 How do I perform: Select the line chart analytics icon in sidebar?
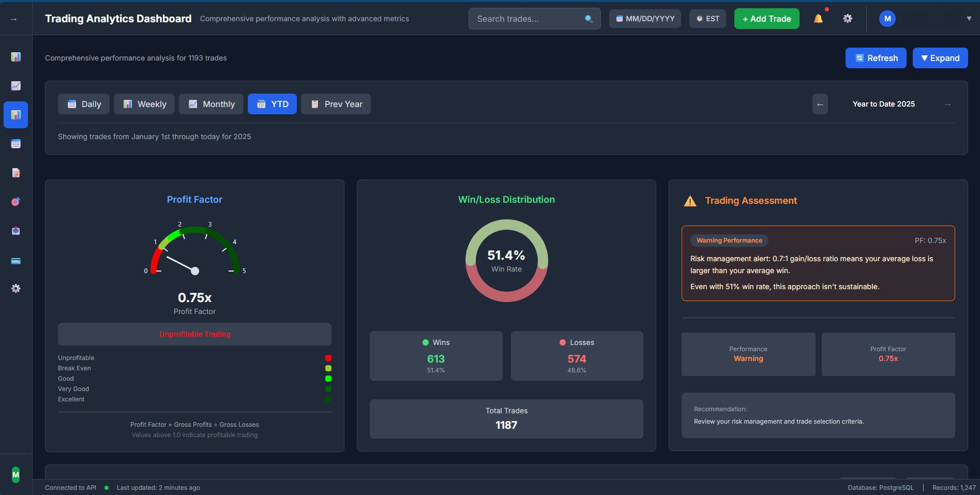(x=16, y=86)
